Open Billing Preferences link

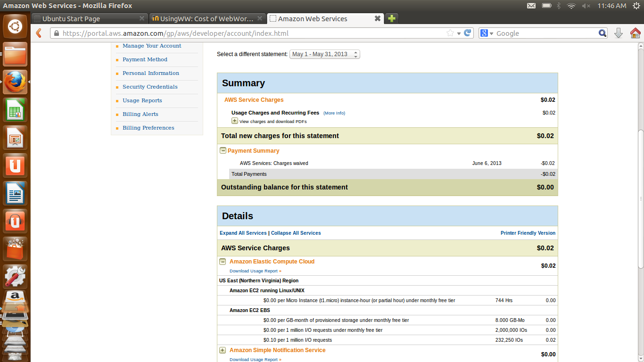point(149,128)
